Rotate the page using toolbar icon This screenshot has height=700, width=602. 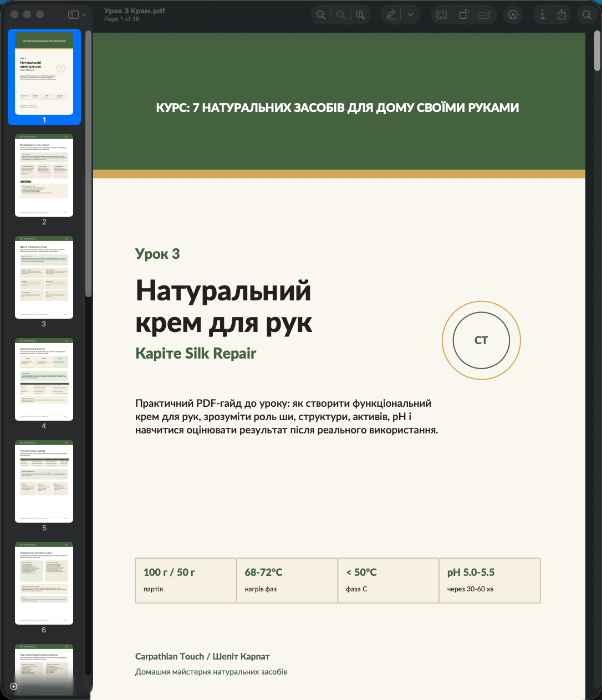coord(463,15)
